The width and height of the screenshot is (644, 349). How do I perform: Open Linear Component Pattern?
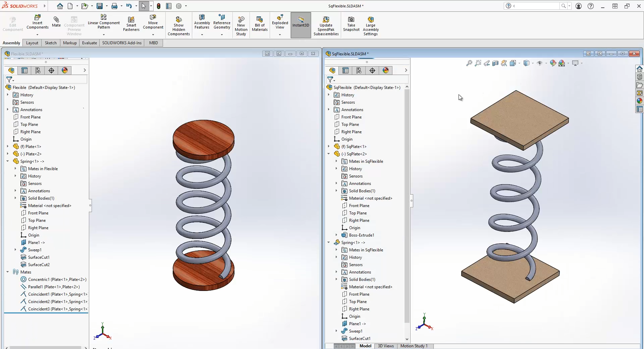104,22
